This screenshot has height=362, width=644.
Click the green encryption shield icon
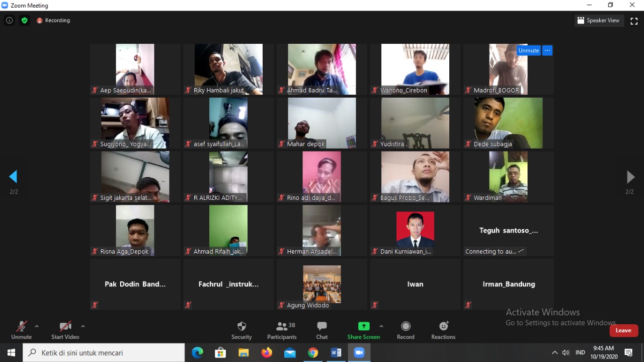tap(24, 21)
